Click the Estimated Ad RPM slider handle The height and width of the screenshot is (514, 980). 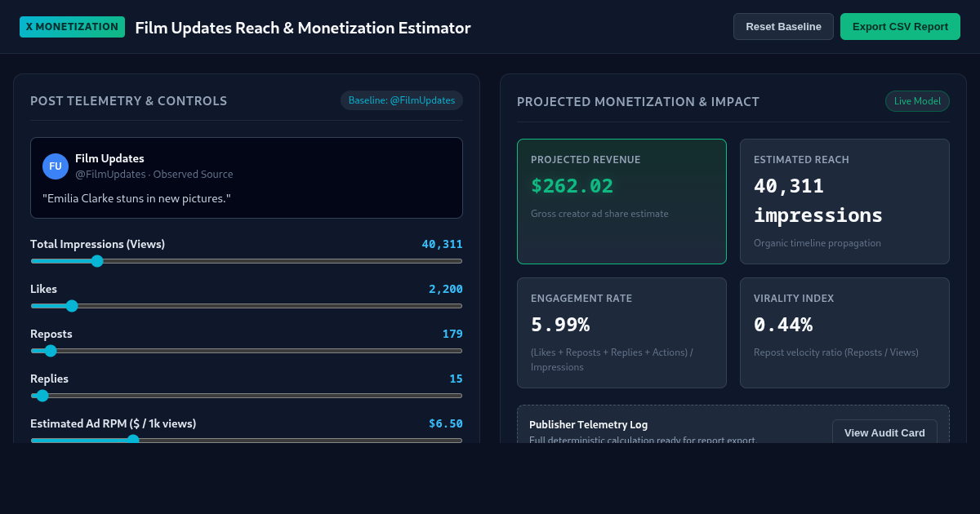point(133,440)
